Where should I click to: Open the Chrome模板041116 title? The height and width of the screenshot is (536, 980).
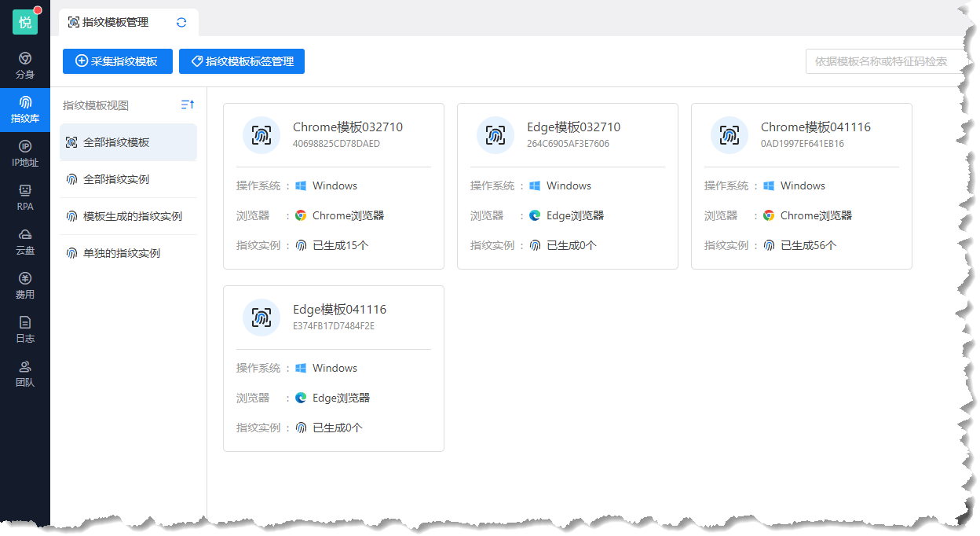click(x=816, y=127)
